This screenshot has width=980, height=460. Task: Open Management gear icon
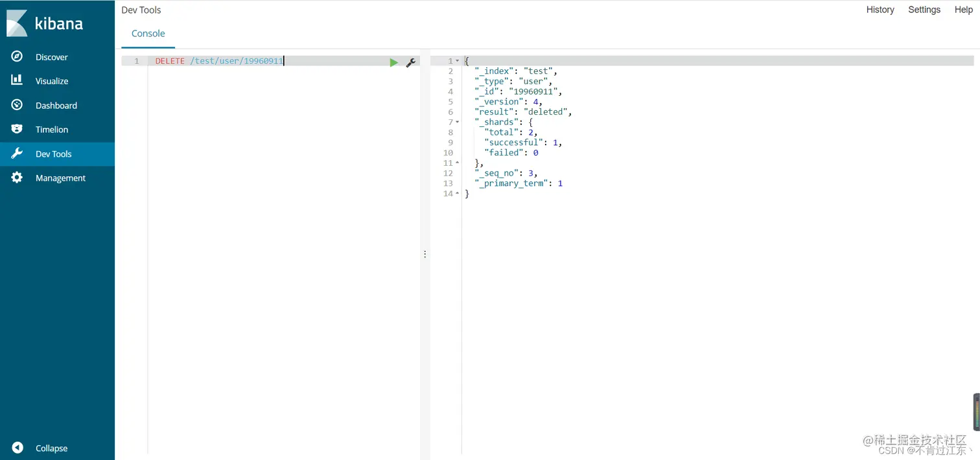point(17,178)
